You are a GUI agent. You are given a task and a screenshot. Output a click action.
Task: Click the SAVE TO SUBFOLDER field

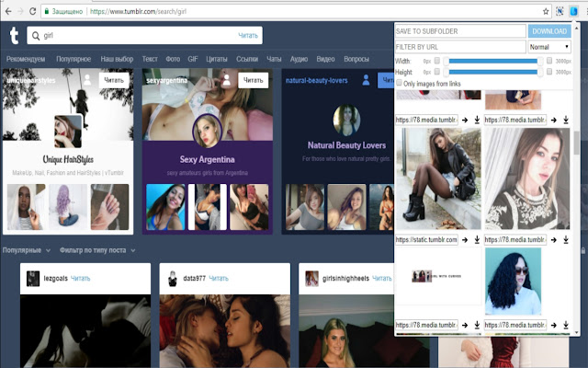tap(460, 31)
